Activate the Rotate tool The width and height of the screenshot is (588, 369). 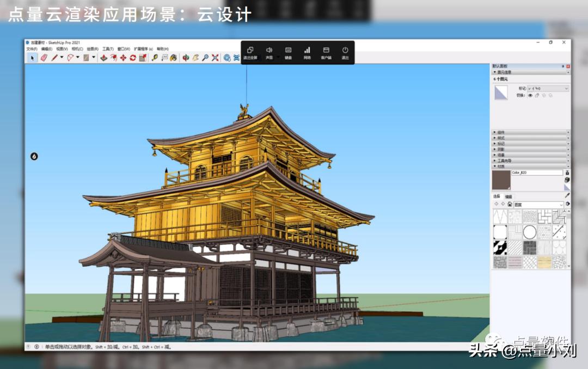133,58
